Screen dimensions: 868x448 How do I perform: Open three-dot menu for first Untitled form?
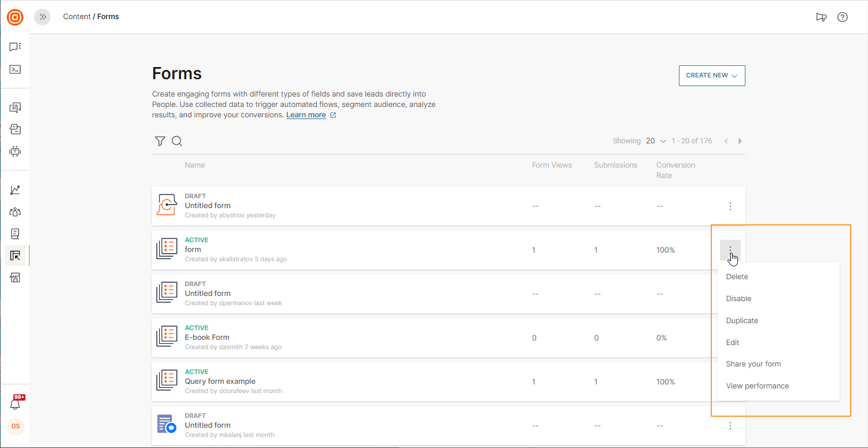coord(730,206)
